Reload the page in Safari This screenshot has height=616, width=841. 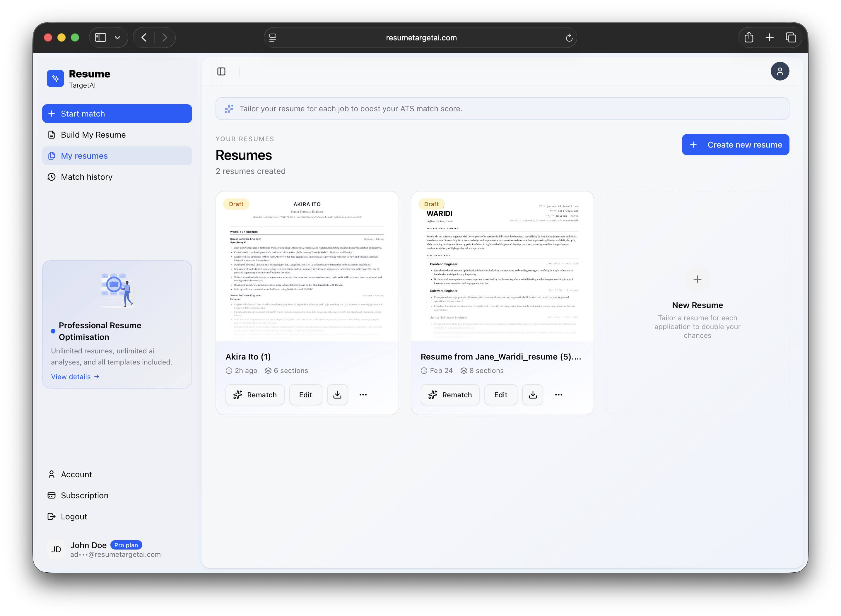click(x=569, y=38)
